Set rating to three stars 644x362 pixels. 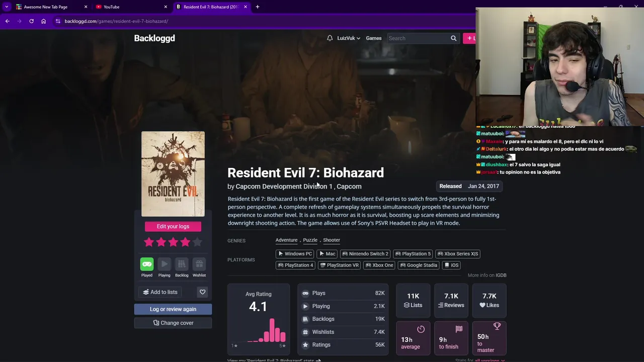[173, 242]
